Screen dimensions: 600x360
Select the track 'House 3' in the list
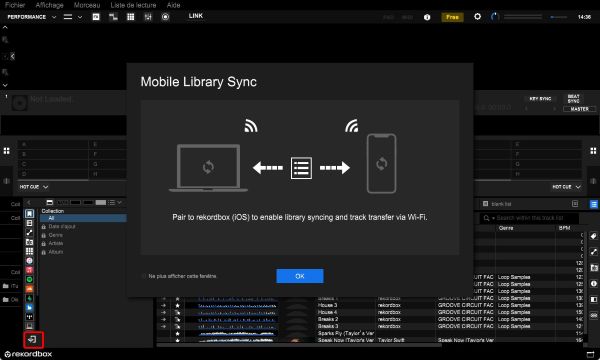pos(327,305)
